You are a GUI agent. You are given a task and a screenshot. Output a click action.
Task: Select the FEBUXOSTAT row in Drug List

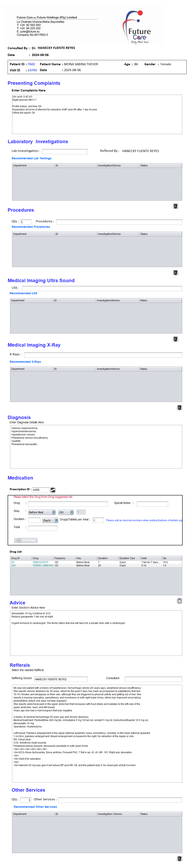[x=41, y=562]
